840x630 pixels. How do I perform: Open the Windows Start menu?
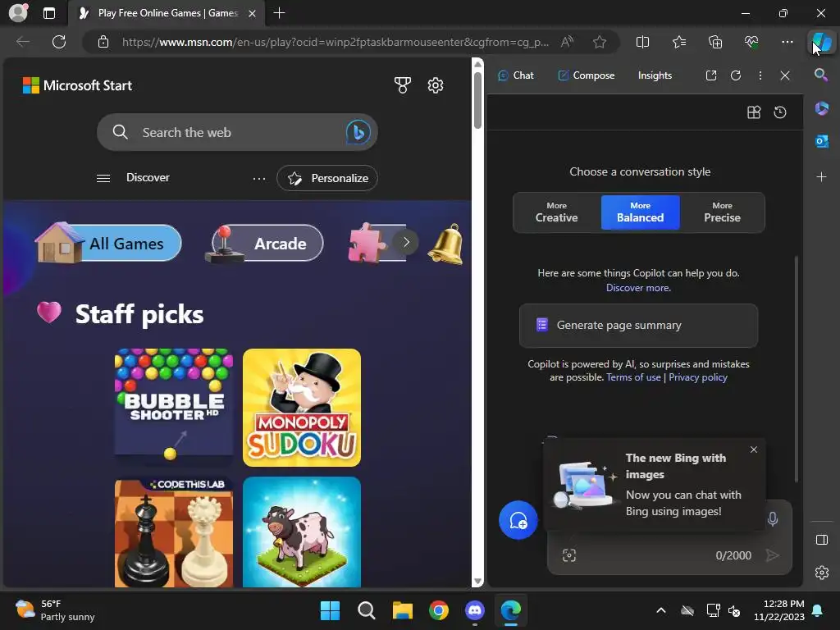[330, 610]
